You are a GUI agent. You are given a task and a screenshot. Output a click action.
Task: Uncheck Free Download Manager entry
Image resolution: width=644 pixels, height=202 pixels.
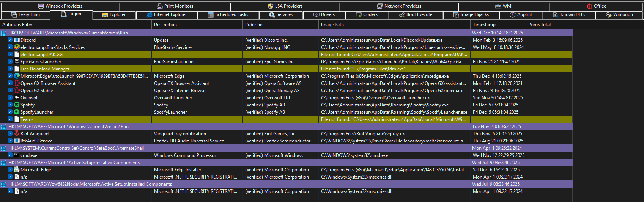10,69
